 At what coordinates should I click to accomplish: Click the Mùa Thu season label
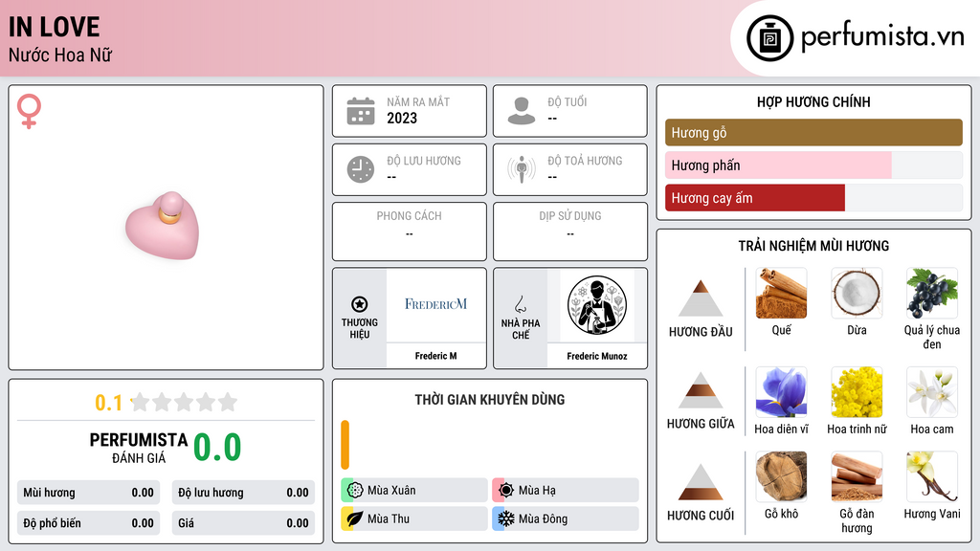point(389,518)
